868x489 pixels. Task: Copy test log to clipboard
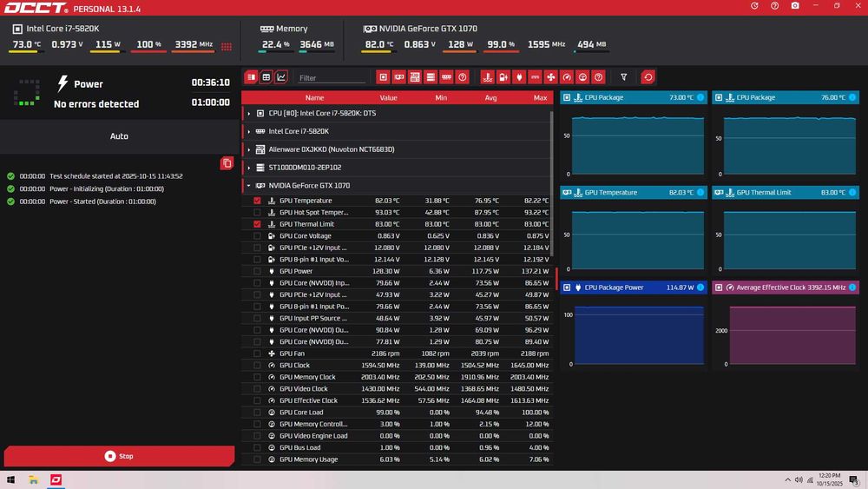[227, 163]
